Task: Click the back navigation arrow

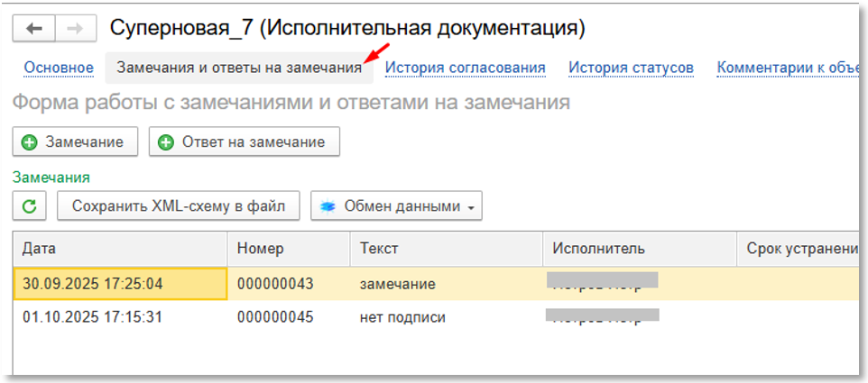Action: 34,28
